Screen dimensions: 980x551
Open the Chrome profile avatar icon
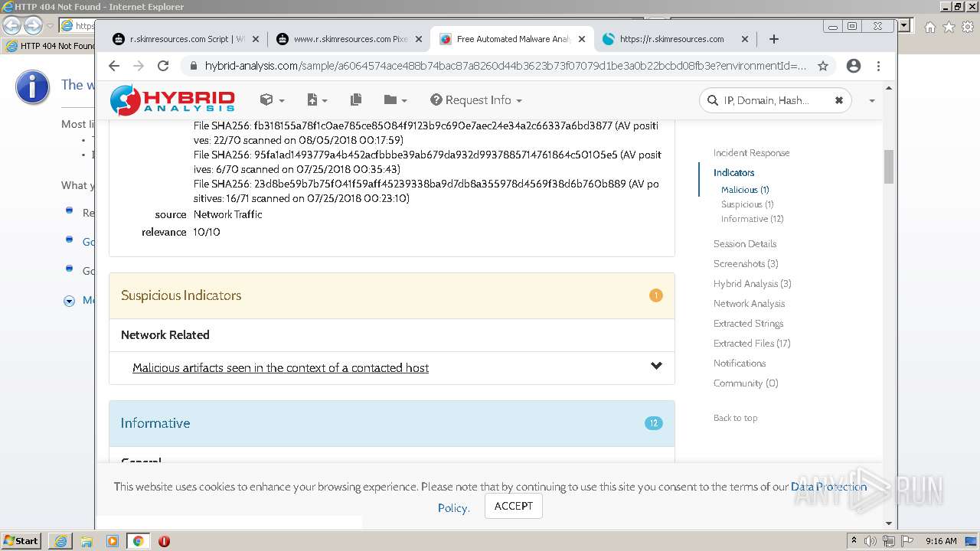[854, 66]
